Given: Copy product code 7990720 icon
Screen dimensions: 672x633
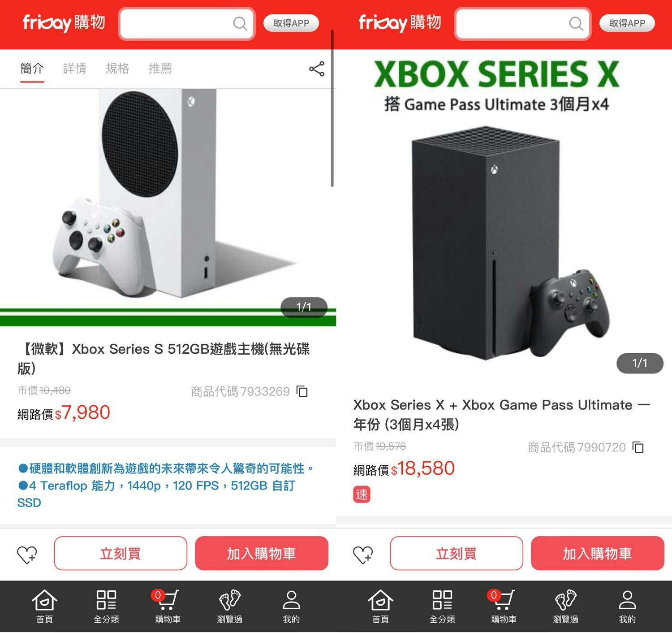Looking at the screenshot, I should 638,447.
